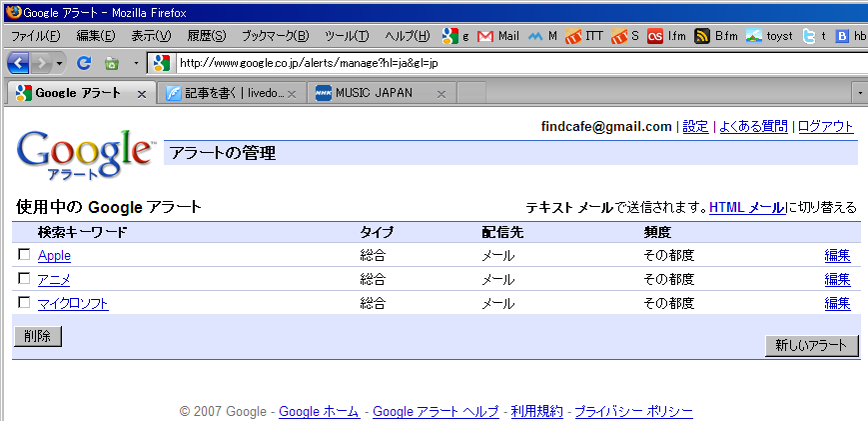
Task: Open the back/forward history dropdown arrow
Action: 59,64
